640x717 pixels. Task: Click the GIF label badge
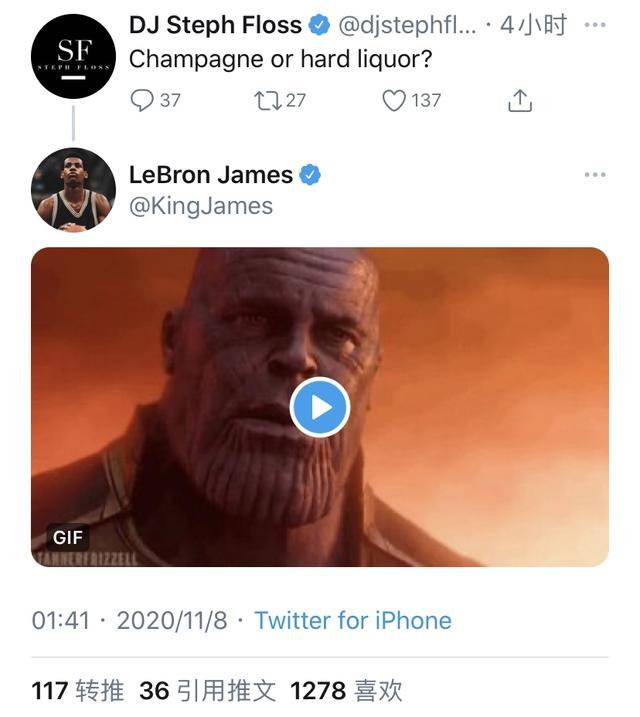point(68,537)
